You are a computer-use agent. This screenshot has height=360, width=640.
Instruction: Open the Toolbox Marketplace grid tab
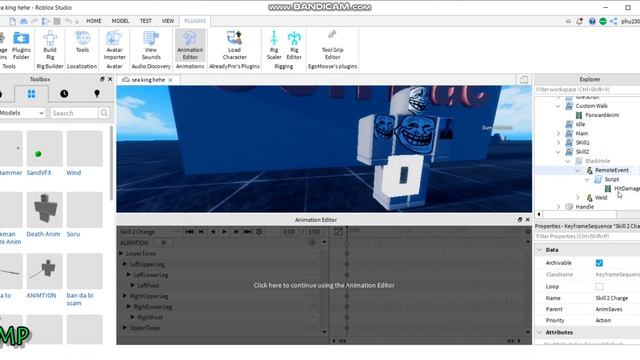tap(31, 94)
